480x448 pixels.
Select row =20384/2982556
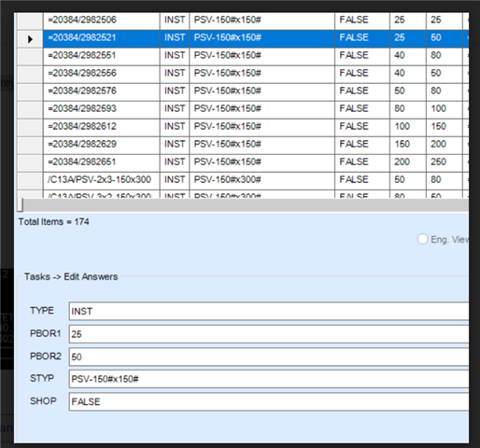pos(243,74)
